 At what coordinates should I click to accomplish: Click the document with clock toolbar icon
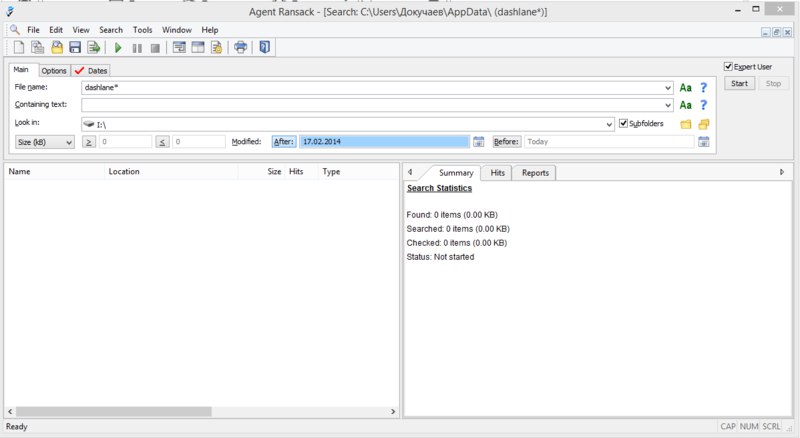[x=216, y=47]
